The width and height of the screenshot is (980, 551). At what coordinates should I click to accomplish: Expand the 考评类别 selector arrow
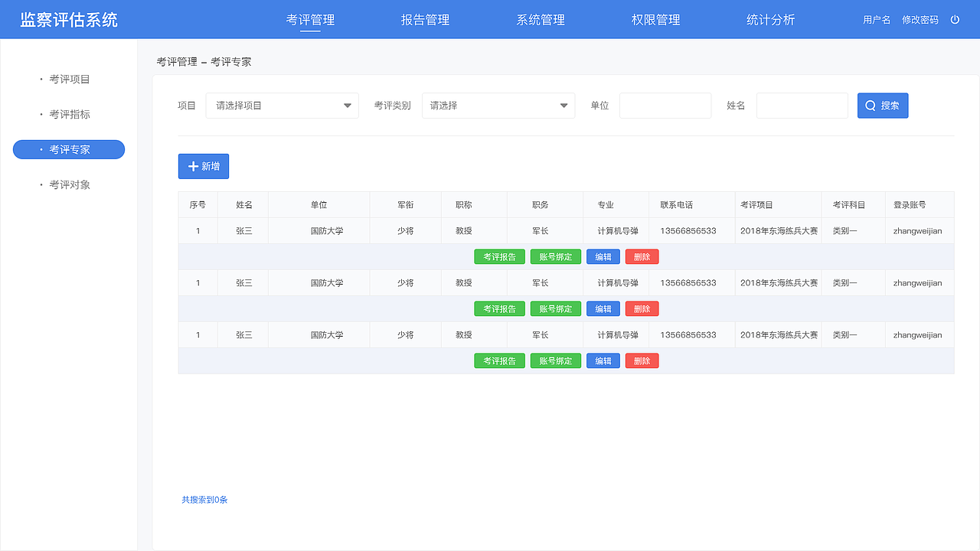point(563,105)
